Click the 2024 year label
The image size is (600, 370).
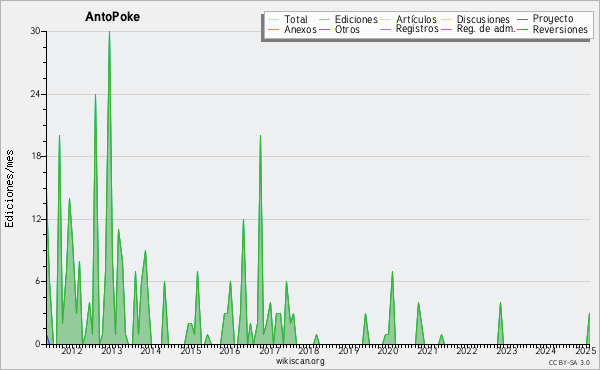pos(546,351)
